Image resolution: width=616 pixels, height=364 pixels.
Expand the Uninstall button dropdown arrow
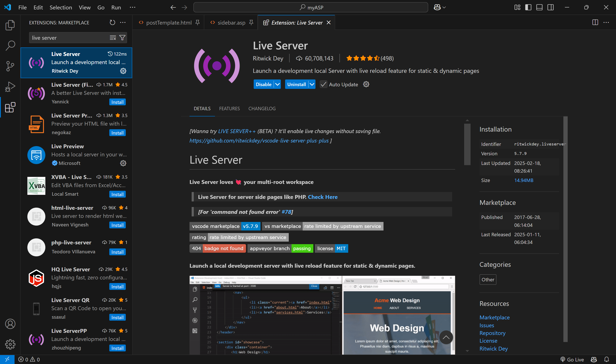(x=312, y=84)
